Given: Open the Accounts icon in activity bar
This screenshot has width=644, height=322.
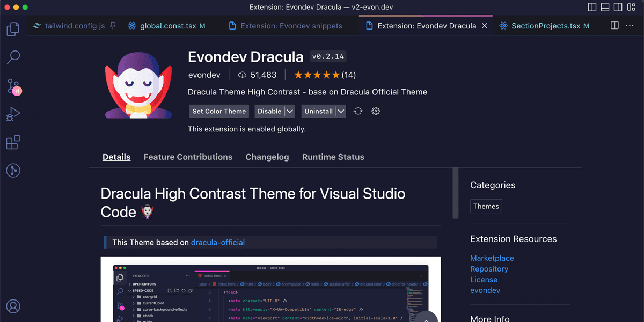Looking at the screenshot, I should 13,306.
